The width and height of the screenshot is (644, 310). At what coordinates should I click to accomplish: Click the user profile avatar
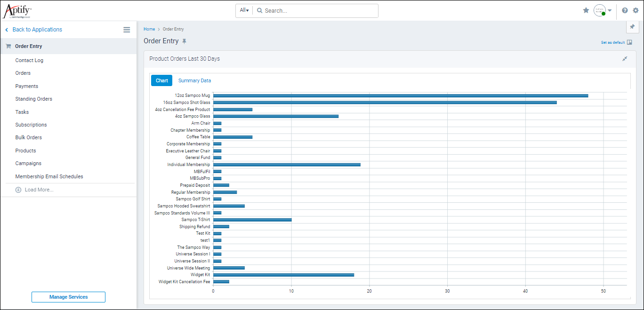pos(599,10)
